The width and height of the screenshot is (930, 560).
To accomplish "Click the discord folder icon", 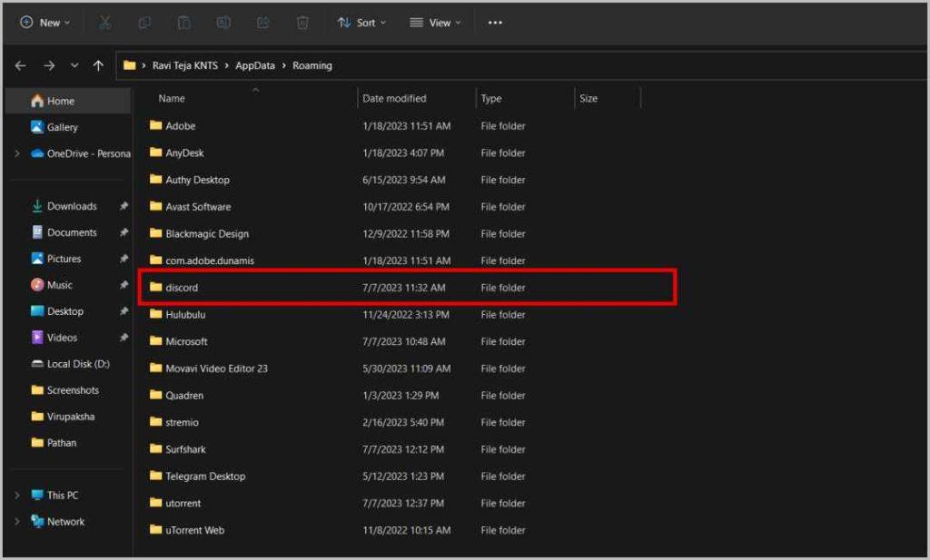I will tap(156, 287).
